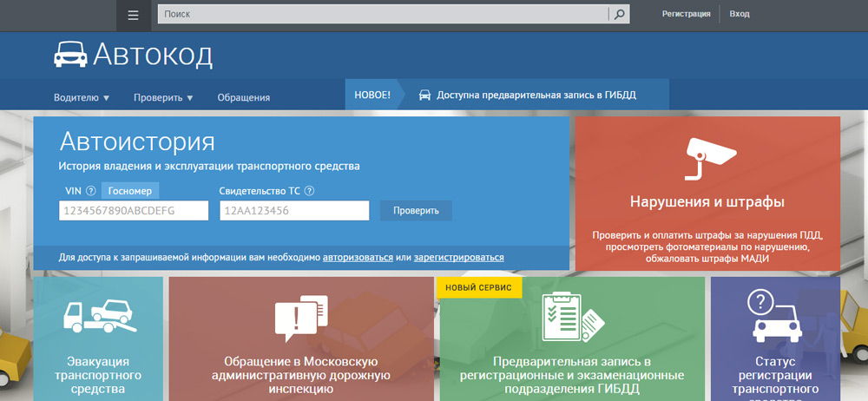Click the clipboard checklist icon
The width and height of the screenshot is (868, 401).
coord(572,317)
